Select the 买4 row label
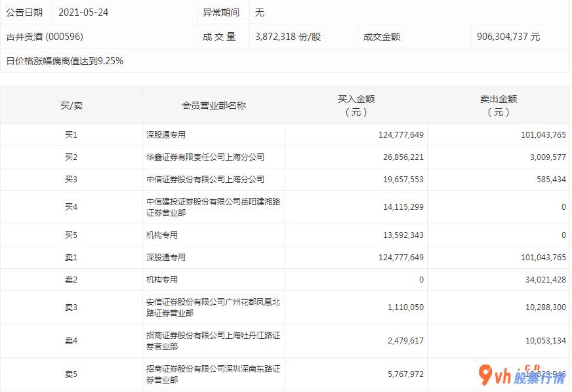This screenshot has height=392, width=572. pyautogui.click(x=71, y=207)
